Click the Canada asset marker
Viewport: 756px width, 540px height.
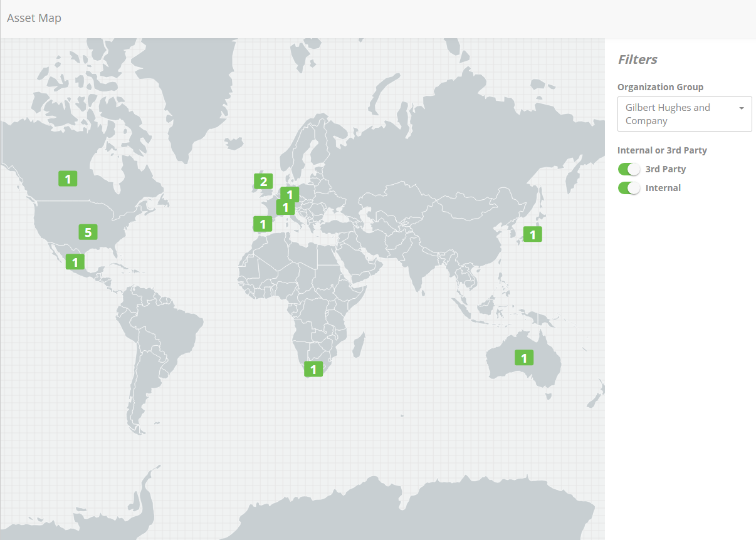(x=68, y=178)
